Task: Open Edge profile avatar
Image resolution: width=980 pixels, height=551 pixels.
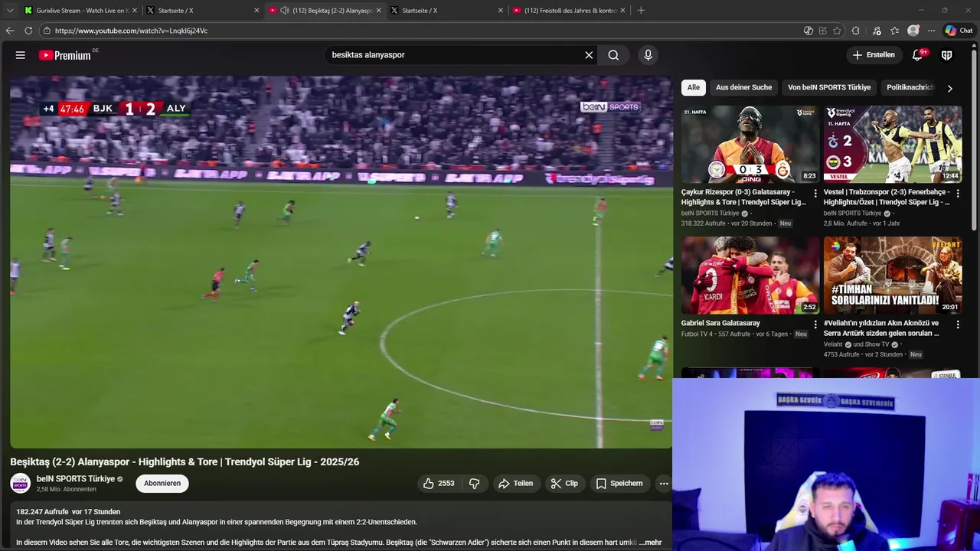Action: [x=913, y=31]
